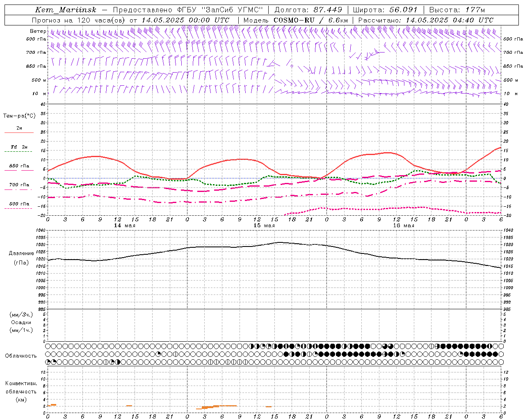
Task: Click the Ветер label of wind panel
Action: click(38, 31)
